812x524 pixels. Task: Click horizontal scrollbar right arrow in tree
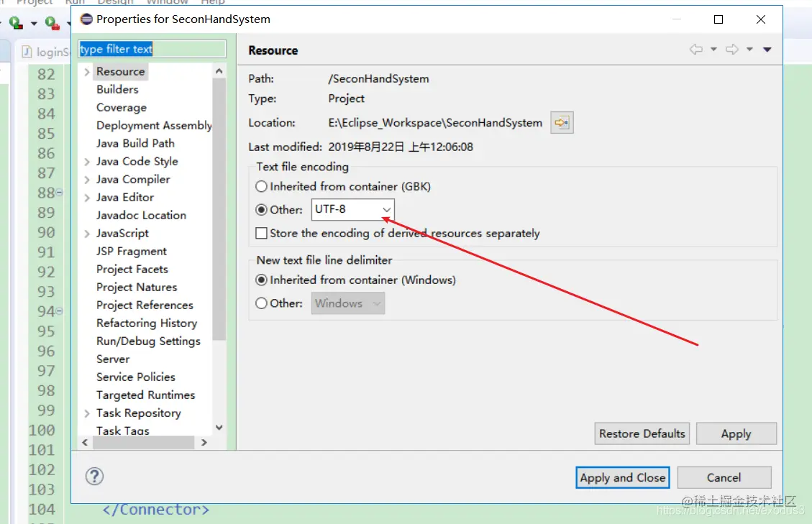[204, 443]
